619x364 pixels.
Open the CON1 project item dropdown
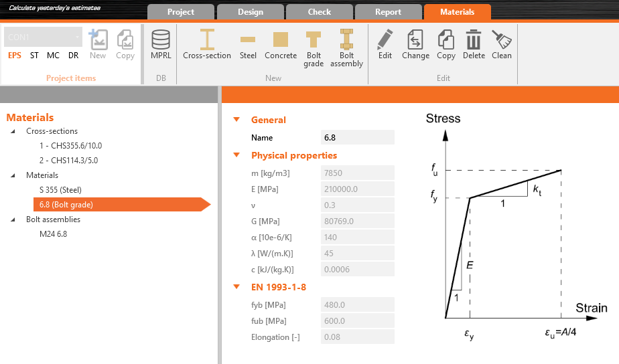click(43, 37)
